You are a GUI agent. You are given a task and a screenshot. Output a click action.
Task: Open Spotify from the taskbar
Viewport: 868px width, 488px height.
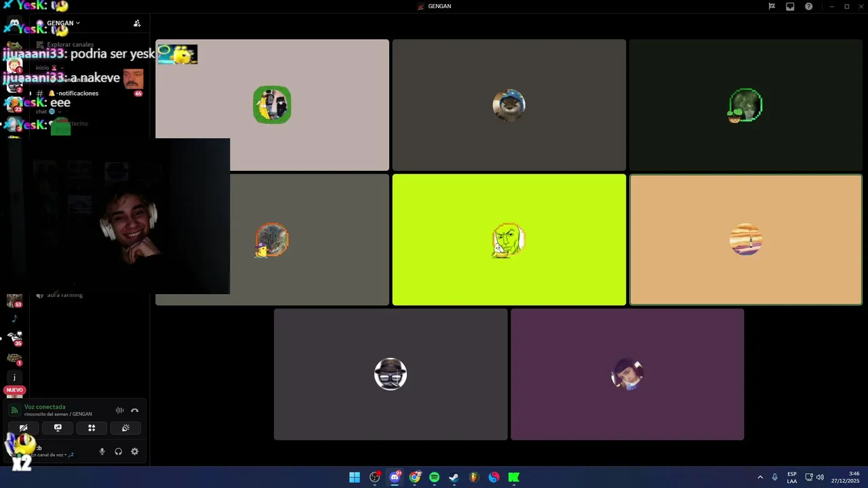click(x=435, y=477)
